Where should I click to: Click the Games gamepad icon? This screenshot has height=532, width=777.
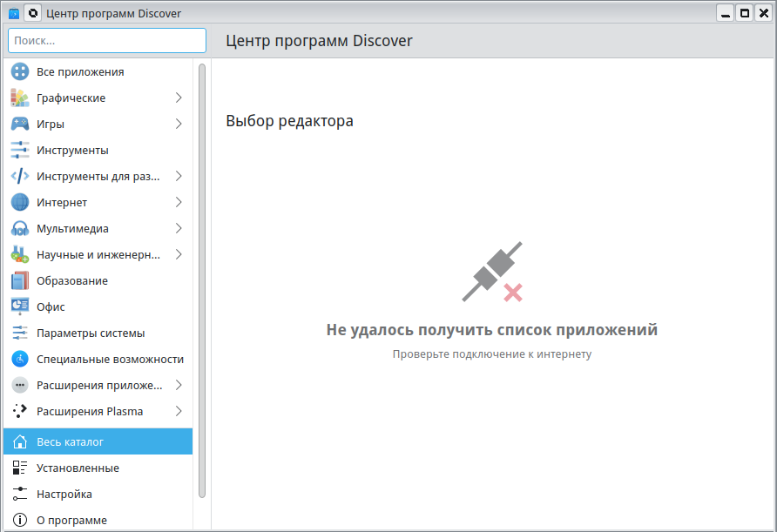[x=20, y=124]
